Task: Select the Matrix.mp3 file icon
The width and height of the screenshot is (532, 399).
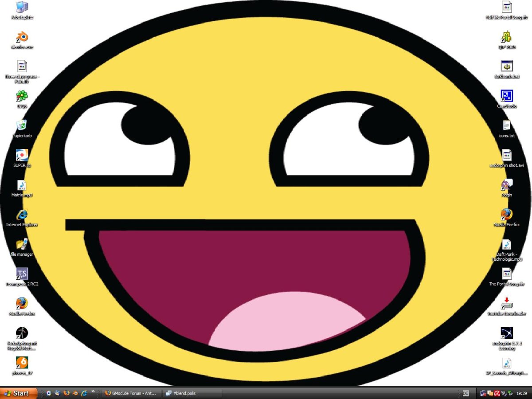Action: tap(22, 185)
